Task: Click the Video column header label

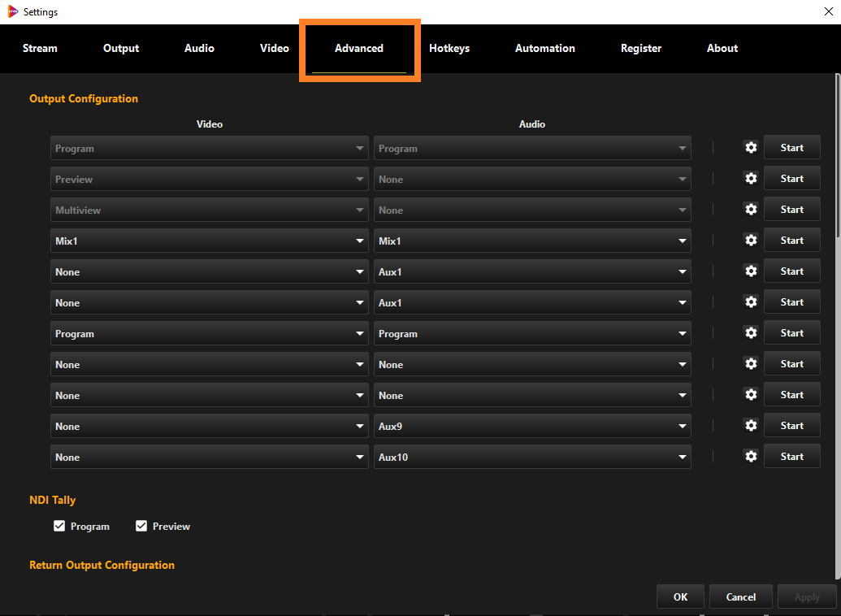Action: pyautogui.click(x=209, y=124)
